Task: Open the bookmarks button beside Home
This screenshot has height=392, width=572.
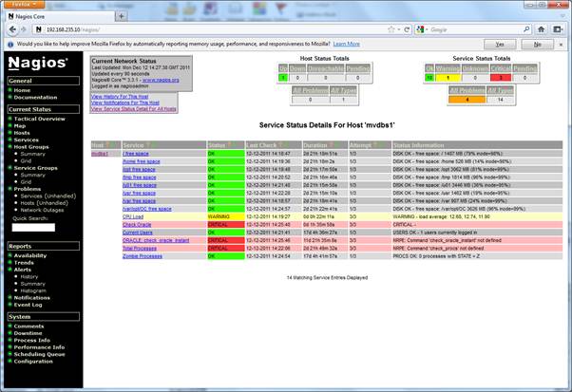Action: (x=557, y=29)
